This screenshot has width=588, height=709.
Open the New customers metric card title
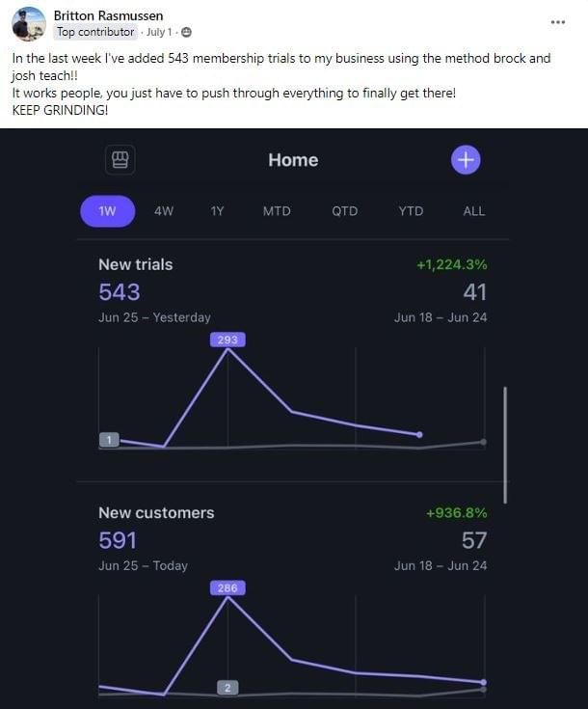pyautogui.click(x=156, y=513)
